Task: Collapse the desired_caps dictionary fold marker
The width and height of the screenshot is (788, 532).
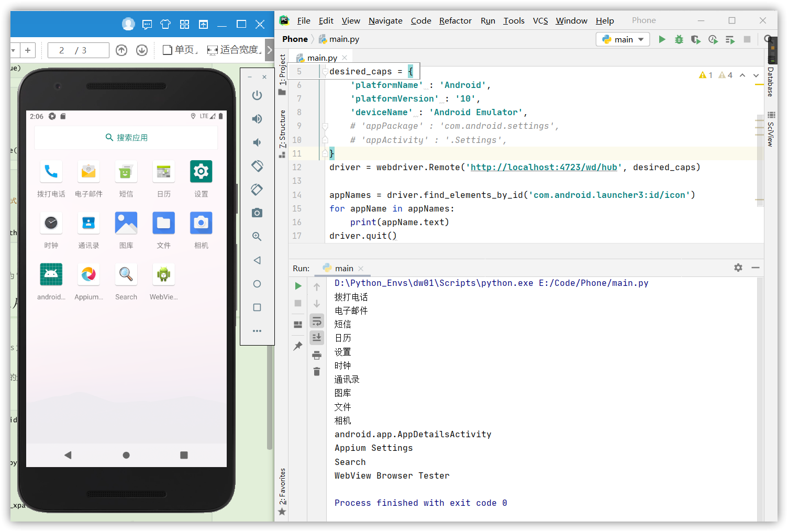Action: point(325,71)
